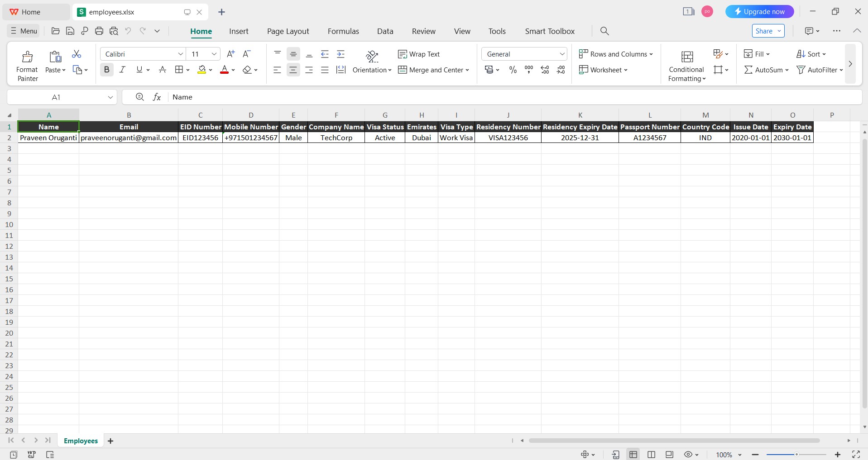Open the Name Box dropdown arrow
The width and height of the screenshot is (868, 460).
tap(110, 97)
